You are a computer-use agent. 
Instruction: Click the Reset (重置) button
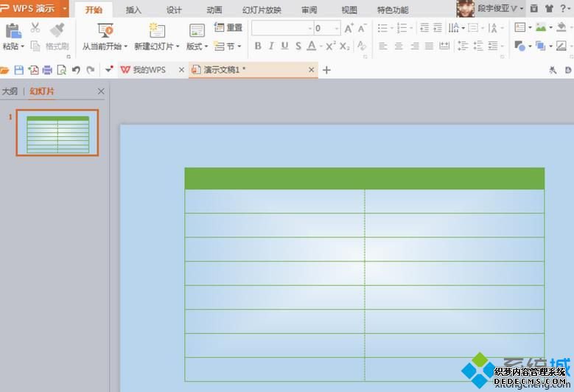point(228,27)
